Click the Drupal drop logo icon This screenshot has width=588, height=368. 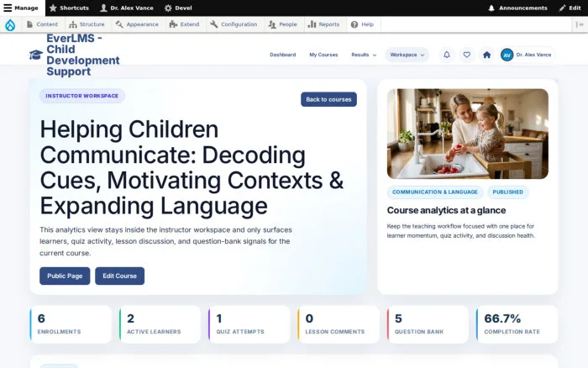[10, 24]
